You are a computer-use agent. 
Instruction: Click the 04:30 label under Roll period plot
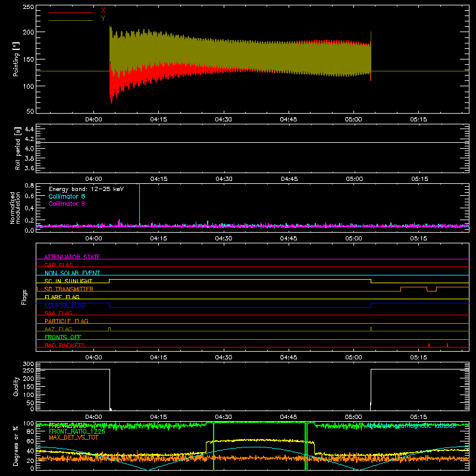click(x=224, y=179)
